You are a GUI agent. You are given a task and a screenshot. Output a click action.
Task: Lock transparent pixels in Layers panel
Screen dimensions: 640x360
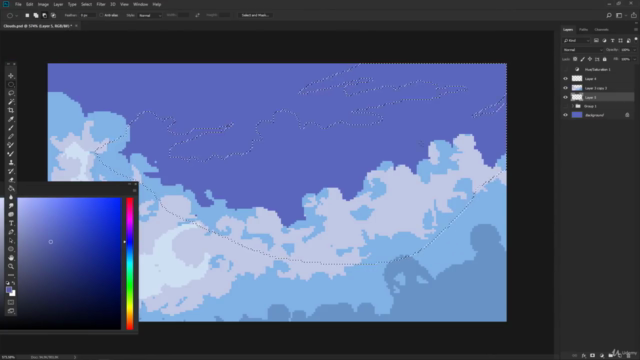575,59
